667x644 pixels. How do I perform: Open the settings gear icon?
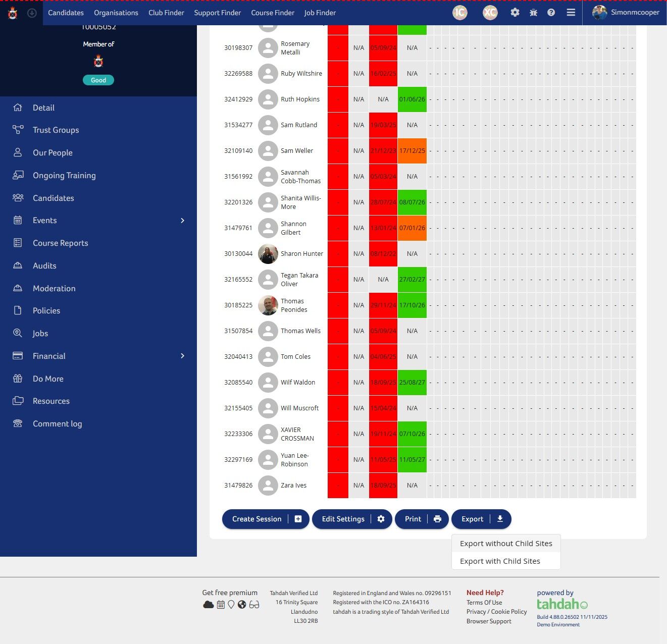515,13
